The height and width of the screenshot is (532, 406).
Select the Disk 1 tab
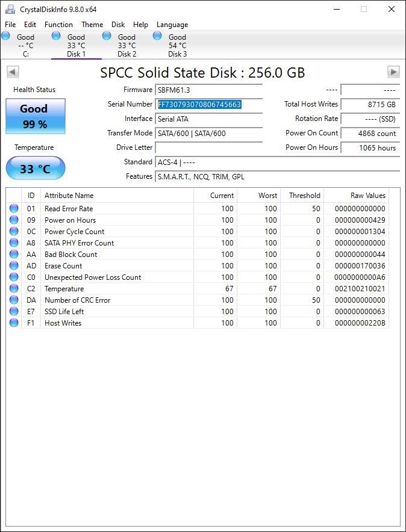[x=77, y=46]
